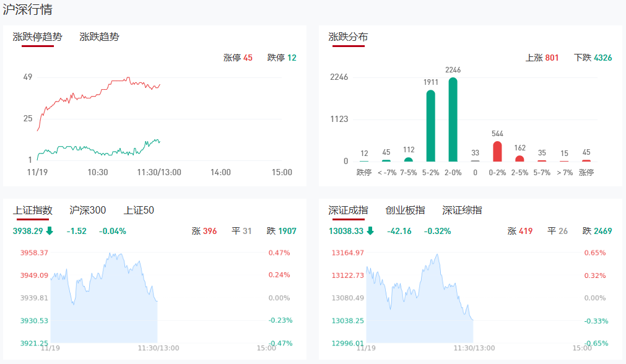Select the 涨跌停趋势 tab
Screen dimensions: 626x364
pos(37,37)
